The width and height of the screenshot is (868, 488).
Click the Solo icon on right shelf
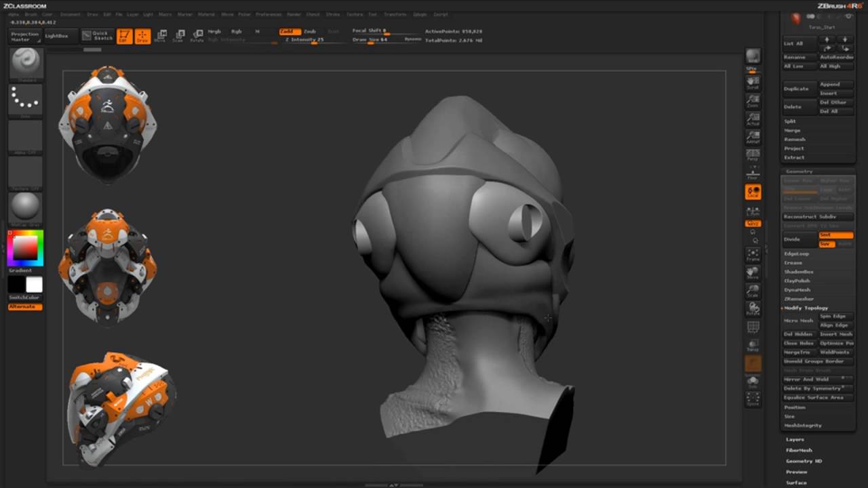[753, 382]
